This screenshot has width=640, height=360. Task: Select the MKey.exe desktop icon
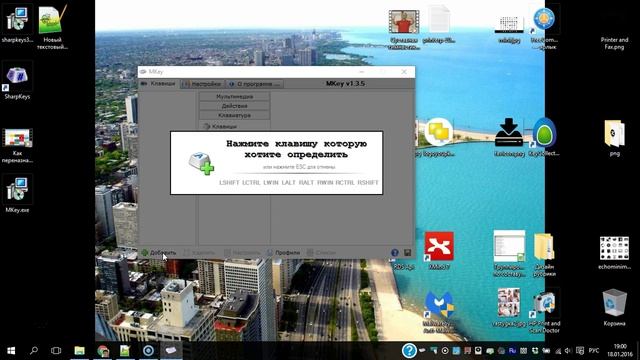coord(17,194)
